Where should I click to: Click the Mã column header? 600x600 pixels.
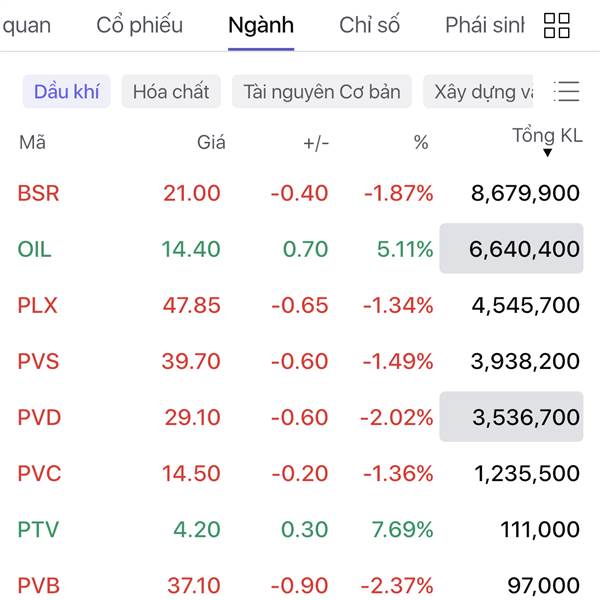32,143
